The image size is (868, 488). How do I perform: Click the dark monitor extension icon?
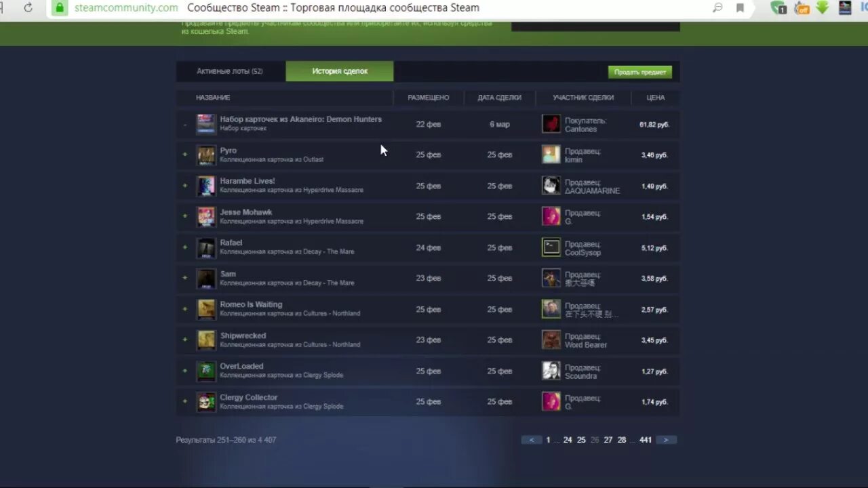tap(845, 7)
